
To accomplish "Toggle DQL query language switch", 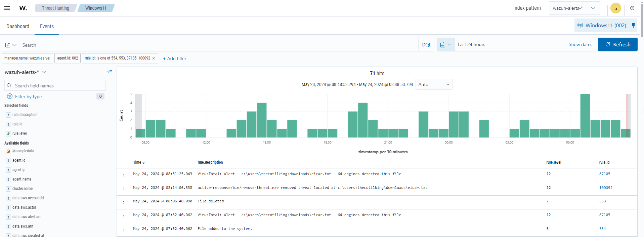I will click(426, 45).
